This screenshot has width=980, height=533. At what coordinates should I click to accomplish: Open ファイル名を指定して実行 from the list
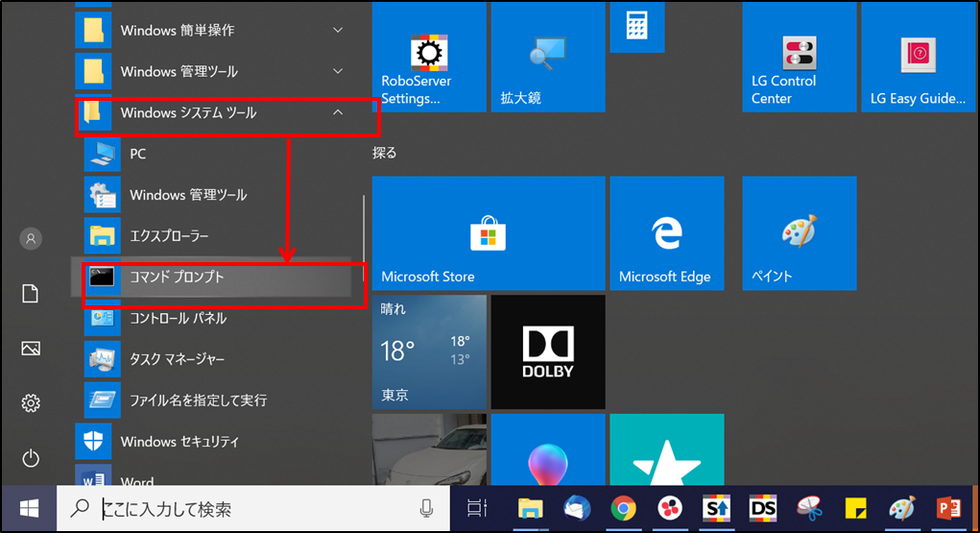(x=219, y=400)
